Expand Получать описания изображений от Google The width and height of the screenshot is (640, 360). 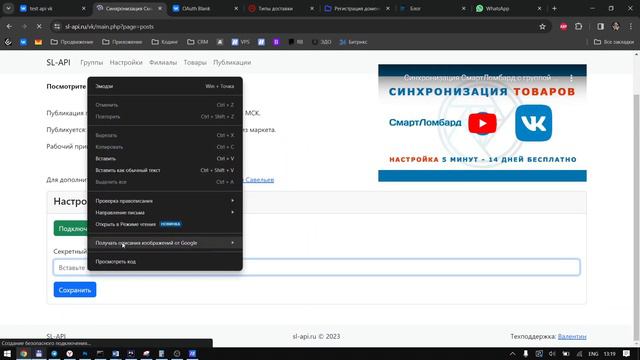[165, 243]
